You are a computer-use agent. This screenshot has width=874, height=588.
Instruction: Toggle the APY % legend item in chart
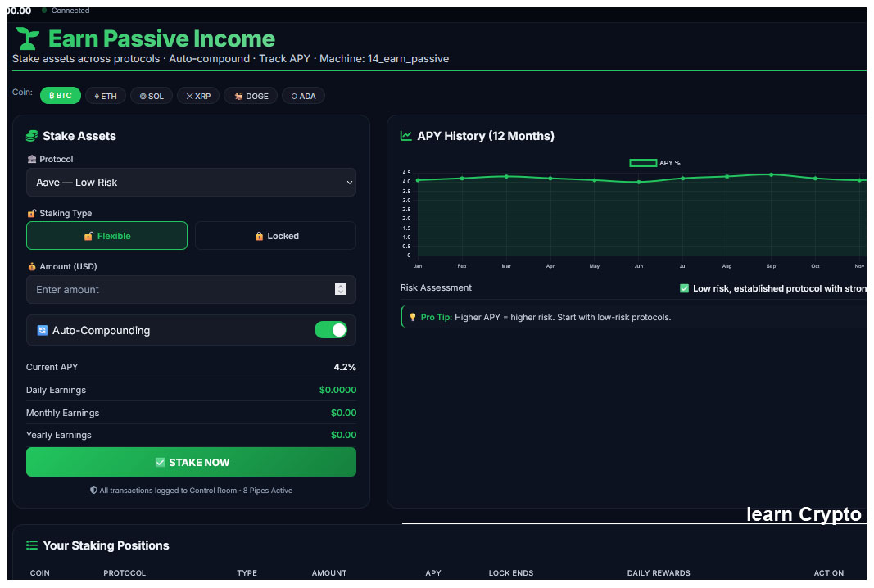pos(655,163)
